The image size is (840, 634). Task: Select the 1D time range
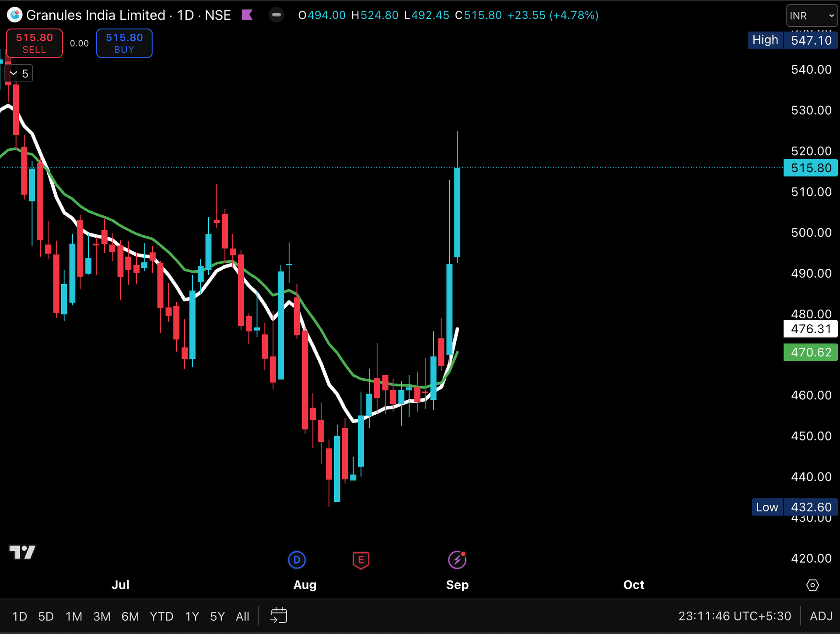click(20, 616)
